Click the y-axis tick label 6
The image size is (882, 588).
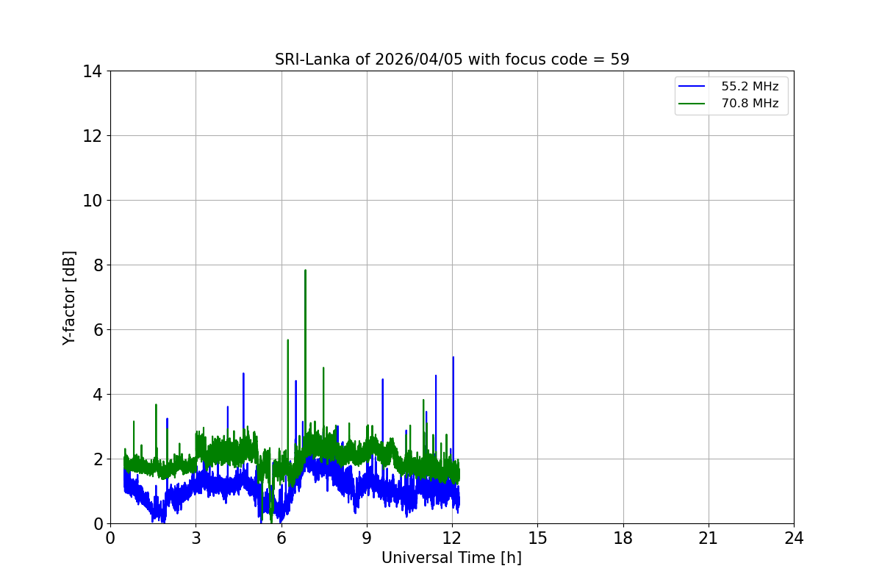click(97, 330)
